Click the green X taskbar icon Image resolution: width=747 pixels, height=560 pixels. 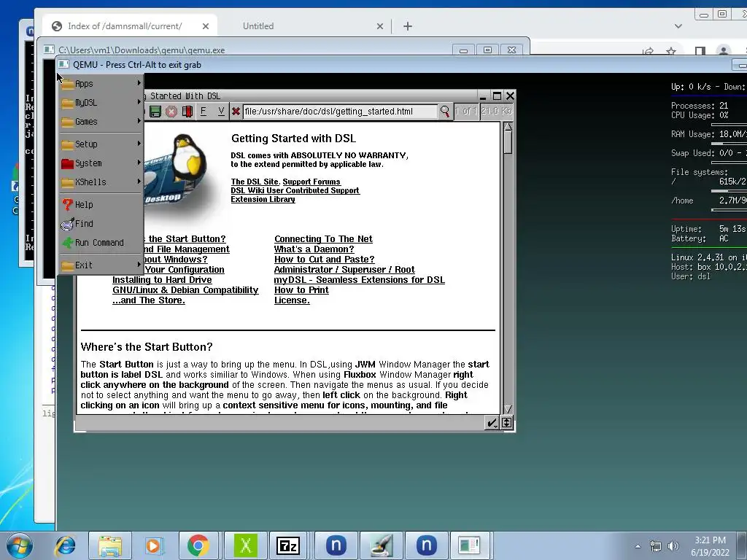(x=245, y=545)
